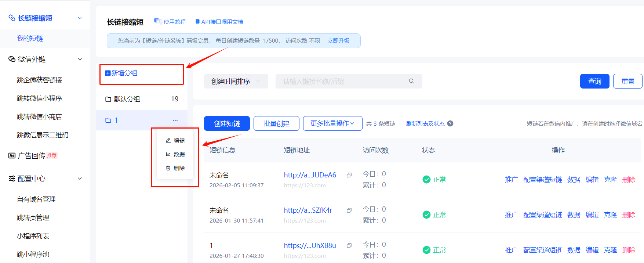
Task: Open the 更多批量操作 dropdown
Action: pos(332,123)
